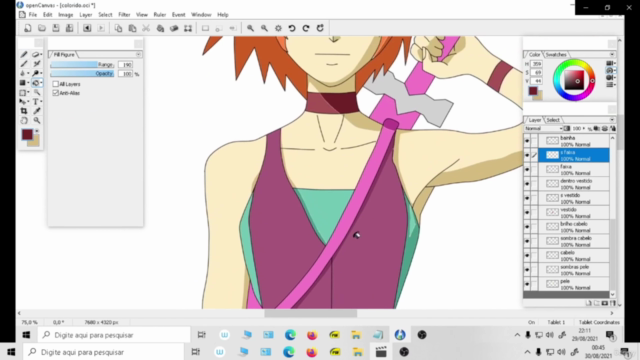Open the layer opacity 100 dropdown arrow
The height and width of the screenshot is (360, 640).
click(584, 129)
